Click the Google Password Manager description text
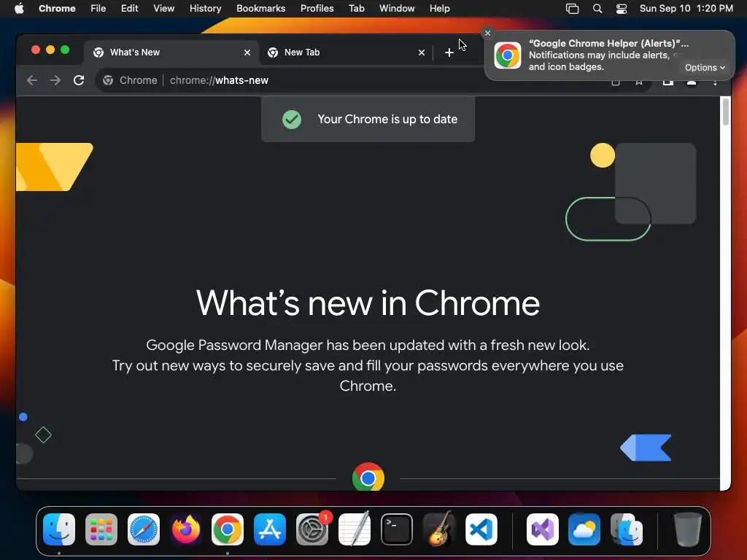Image resolution: width=747 pixels, height=560 pixels. pyautogui.click(x=368, y=365)
